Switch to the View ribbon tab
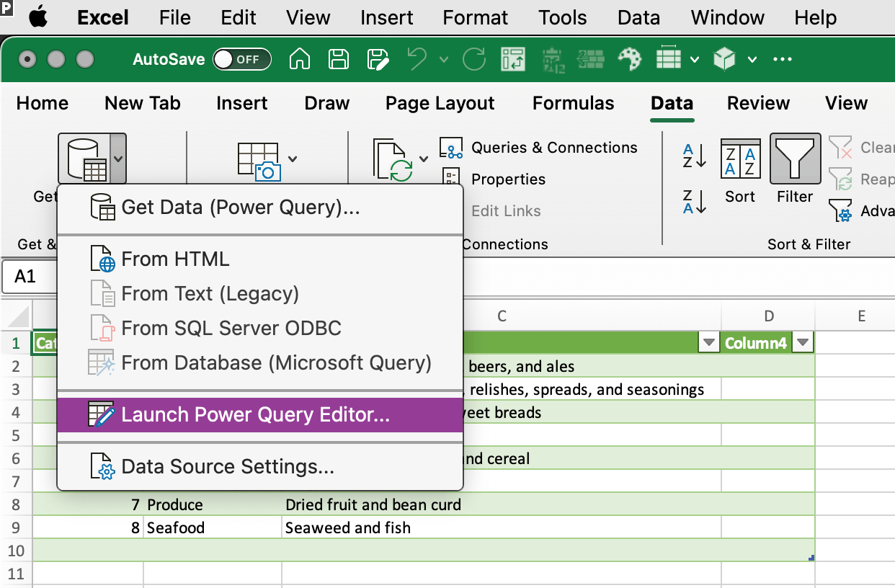 click(847, 103)
